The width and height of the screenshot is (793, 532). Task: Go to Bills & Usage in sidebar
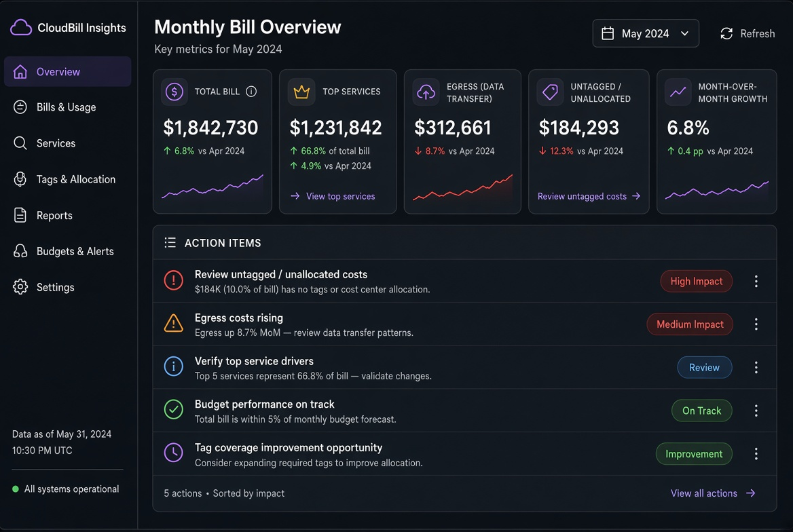click(67, 107)
